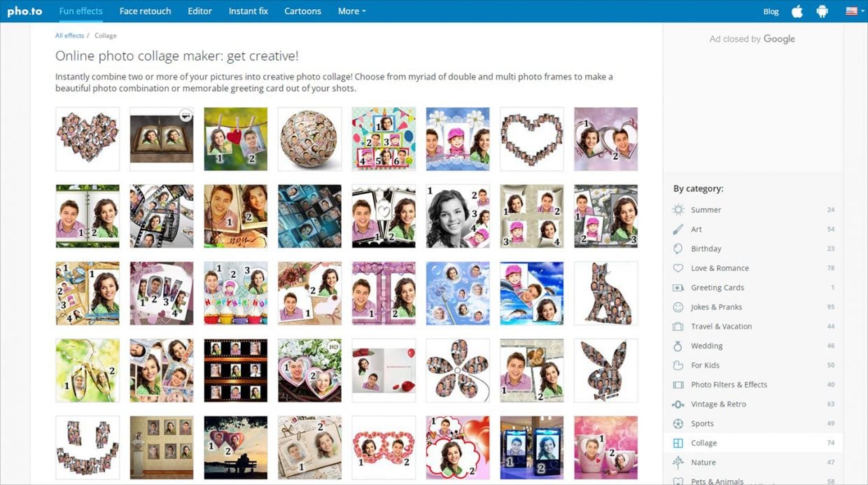Open the heart-shaped photo collage thumbnail
The width and height of the screenshot is (868, 485).
click(x=531, y=138)
